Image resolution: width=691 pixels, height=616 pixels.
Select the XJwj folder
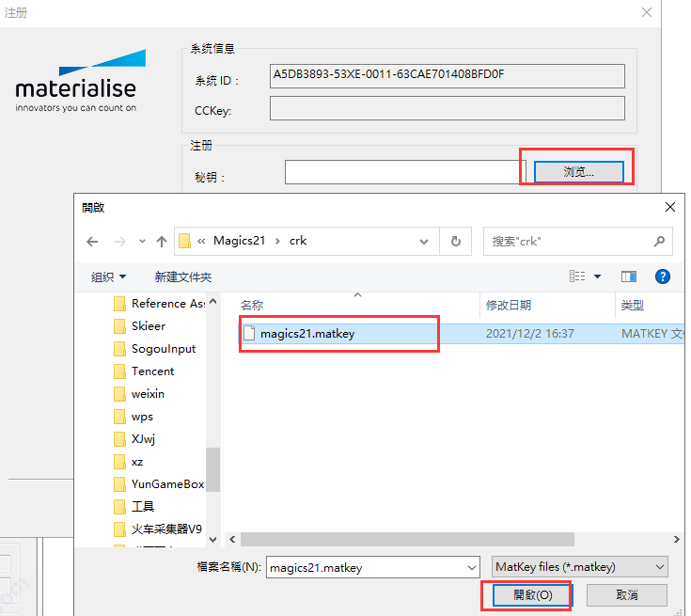tap(134, 439)
